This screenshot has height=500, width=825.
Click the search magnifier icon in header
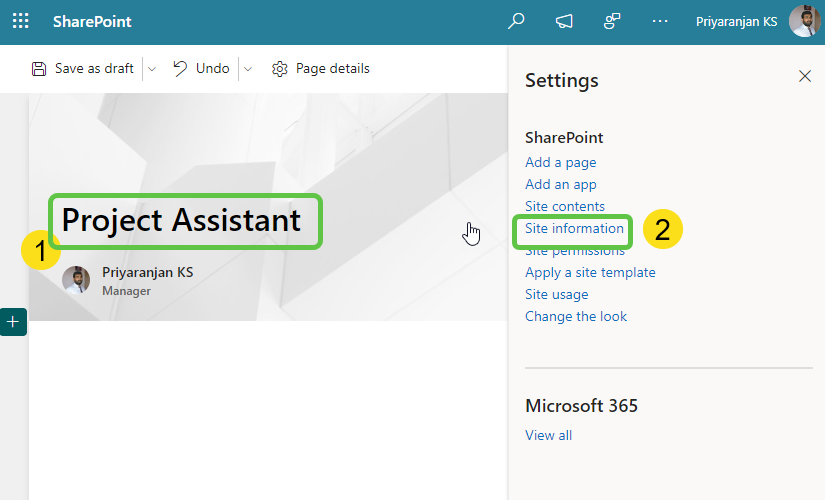pyautogui.click(x=516, y=21)
